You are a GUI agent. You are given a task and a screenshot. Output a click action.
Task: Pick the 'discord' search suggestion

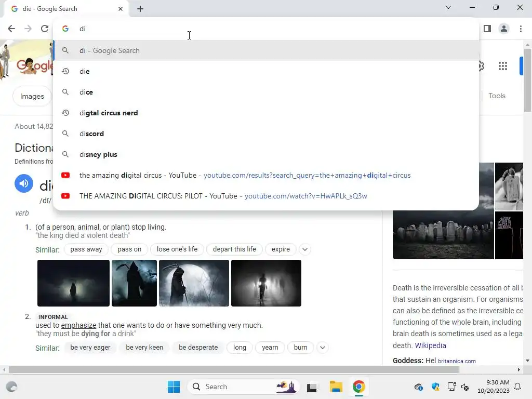(266, 134)
